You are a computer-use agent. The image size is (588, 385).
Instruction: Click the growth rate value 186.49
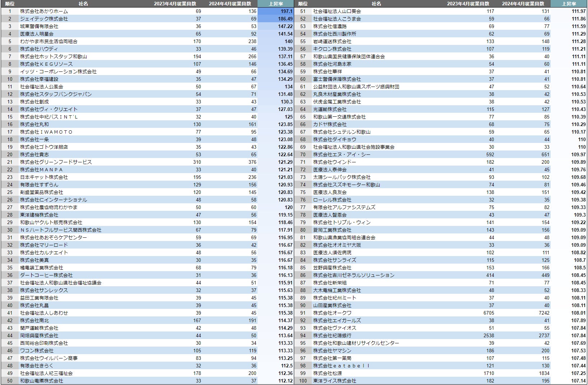(285, 19)
